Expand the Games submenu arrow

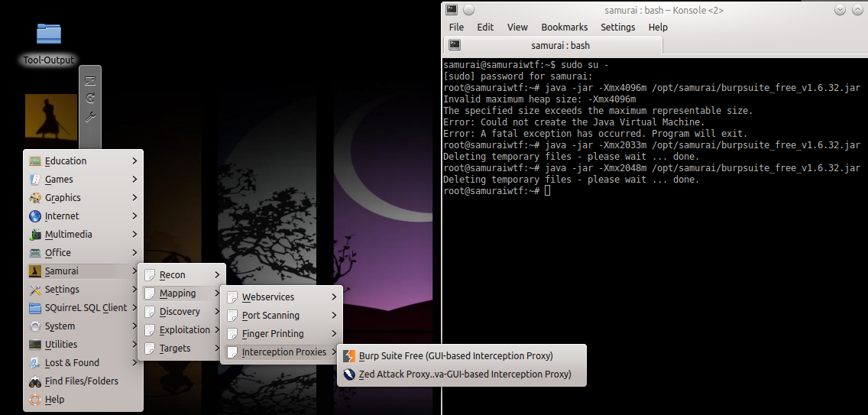pyautogui.click(x=134, y=179)
